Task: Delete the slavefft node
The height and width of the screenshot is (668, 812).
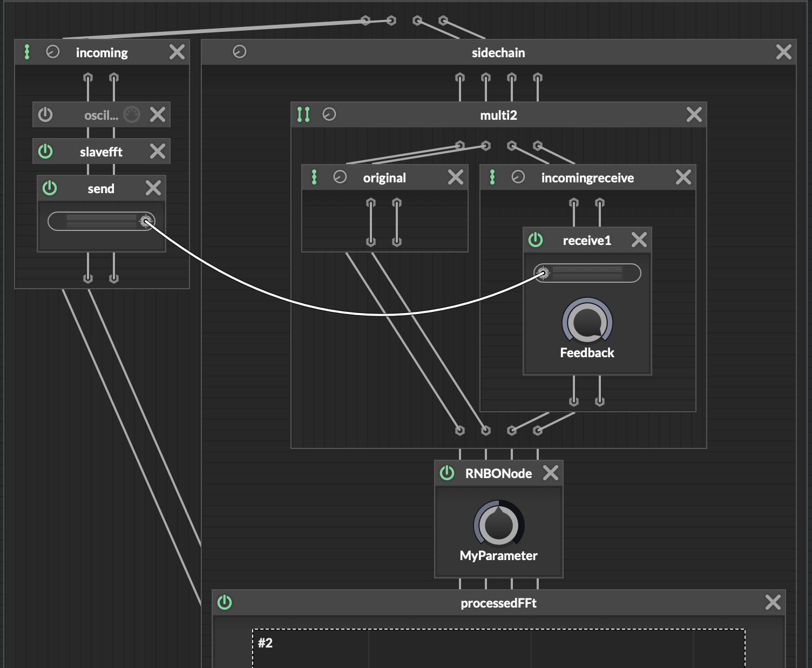Action: [158, 151]
